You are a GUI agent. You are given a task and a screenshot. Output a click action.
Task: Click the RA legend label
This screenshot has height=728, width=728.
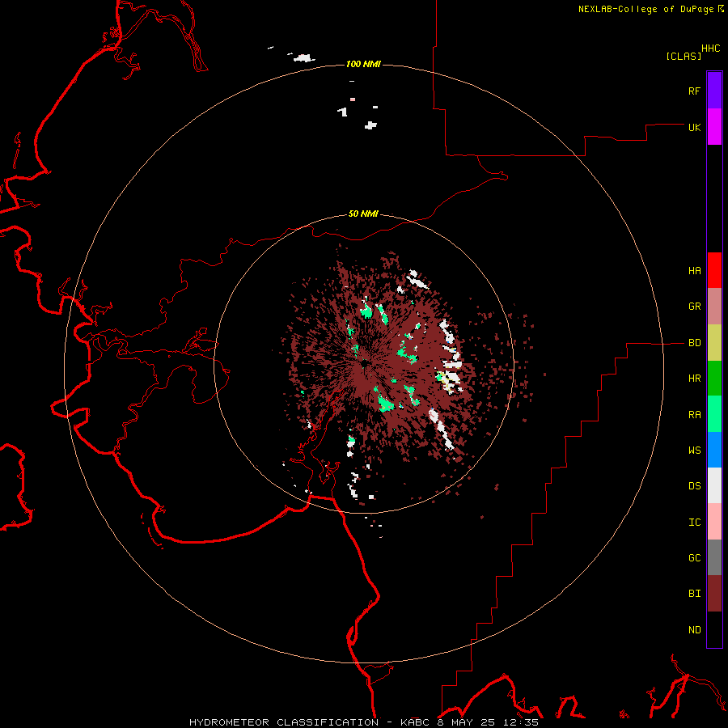coord(694,415)
